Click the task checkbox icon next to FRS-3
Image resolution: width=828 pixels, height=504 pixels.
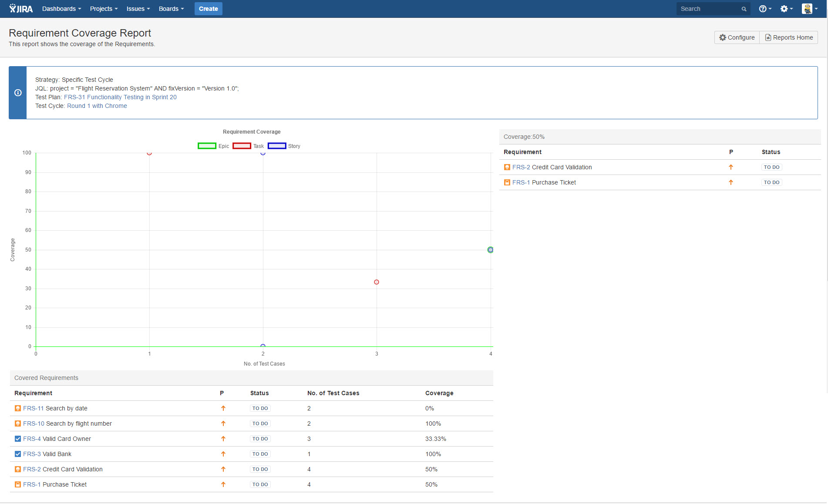click(x=18, y=454)
